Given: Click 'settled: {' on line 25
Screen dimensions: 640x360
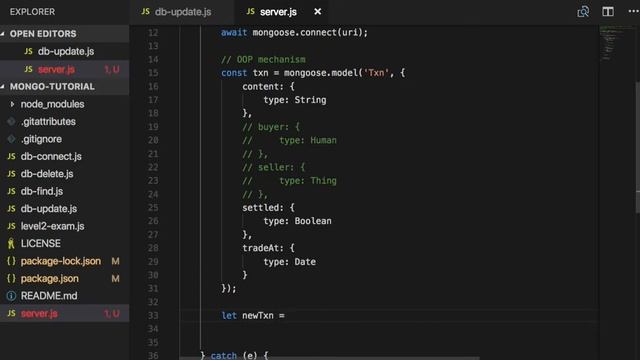Looking at the screenshot, I should pyautogui.click(x=269, y=208).
